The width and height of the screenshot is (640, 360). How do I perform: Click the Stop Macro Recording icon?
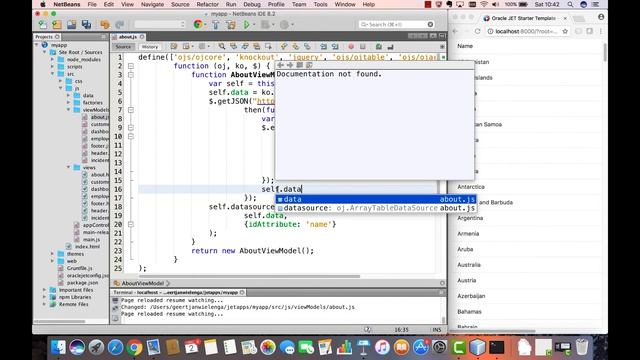362,47
